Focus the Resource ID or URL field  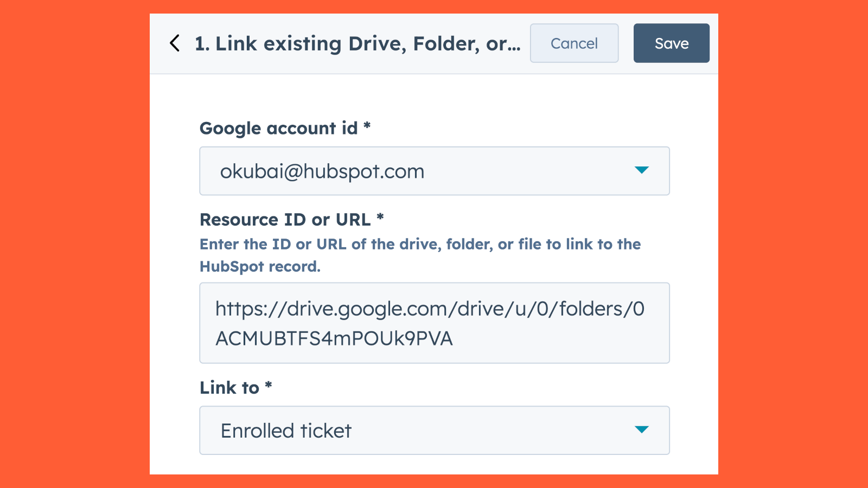coord(434,323)
